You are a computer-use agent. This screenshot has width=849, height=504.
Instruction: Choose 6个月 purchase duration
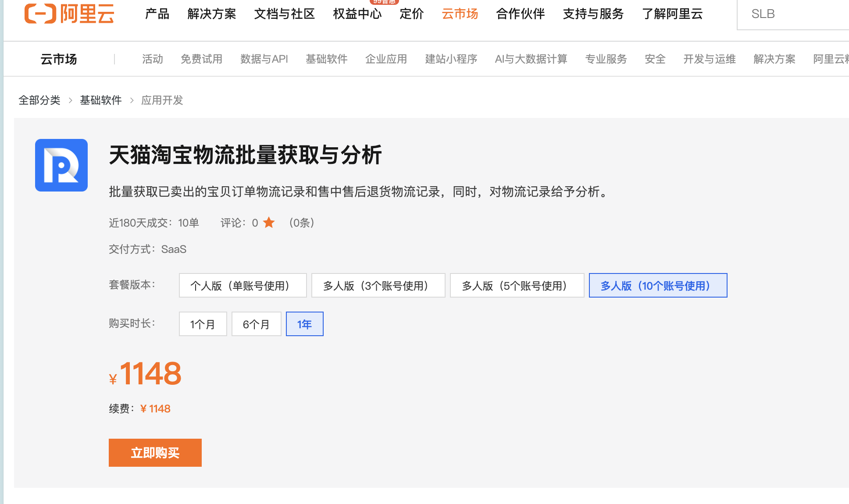click(x=257, y=324)
